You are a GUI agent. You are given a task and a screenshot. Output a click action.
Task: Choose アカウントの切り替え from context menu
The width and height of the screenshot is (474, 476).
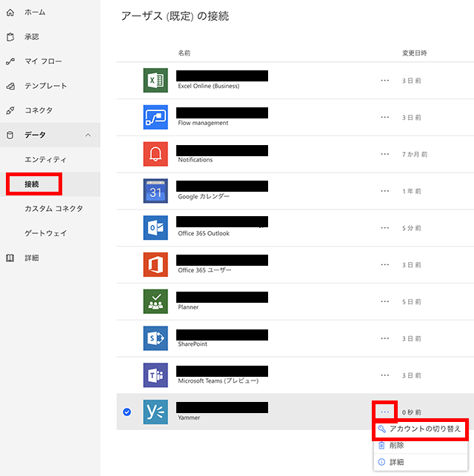pyautogui.click(x=420, y=429)
